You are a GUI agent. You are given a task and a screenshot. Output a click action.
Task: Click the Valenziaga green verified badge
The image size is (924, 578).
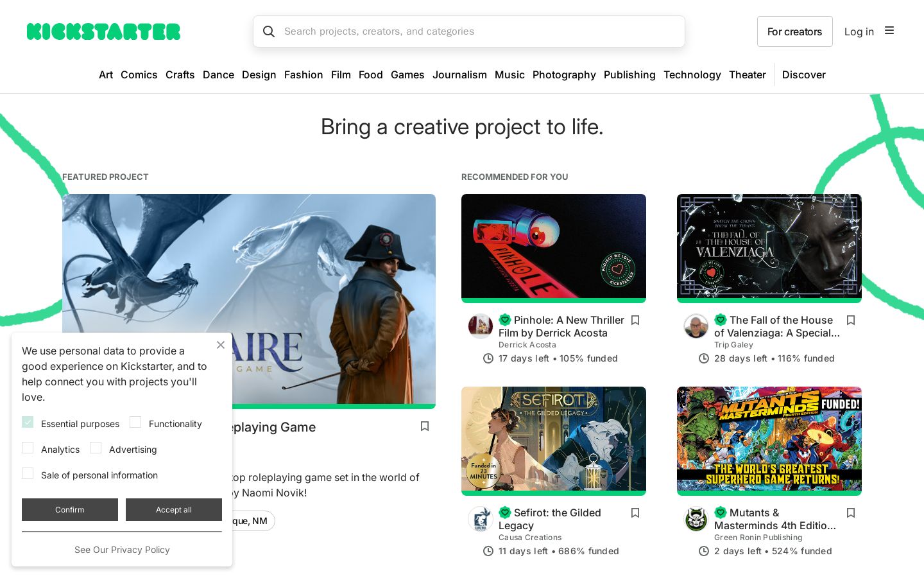coord(721,320)
